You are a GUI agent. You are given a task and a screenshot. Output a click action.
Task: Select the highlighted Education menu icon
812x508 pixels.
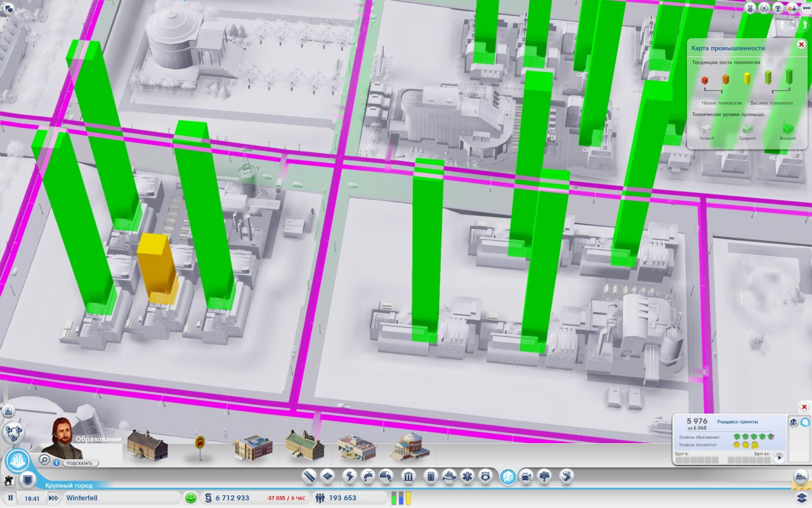coord(507,476)
